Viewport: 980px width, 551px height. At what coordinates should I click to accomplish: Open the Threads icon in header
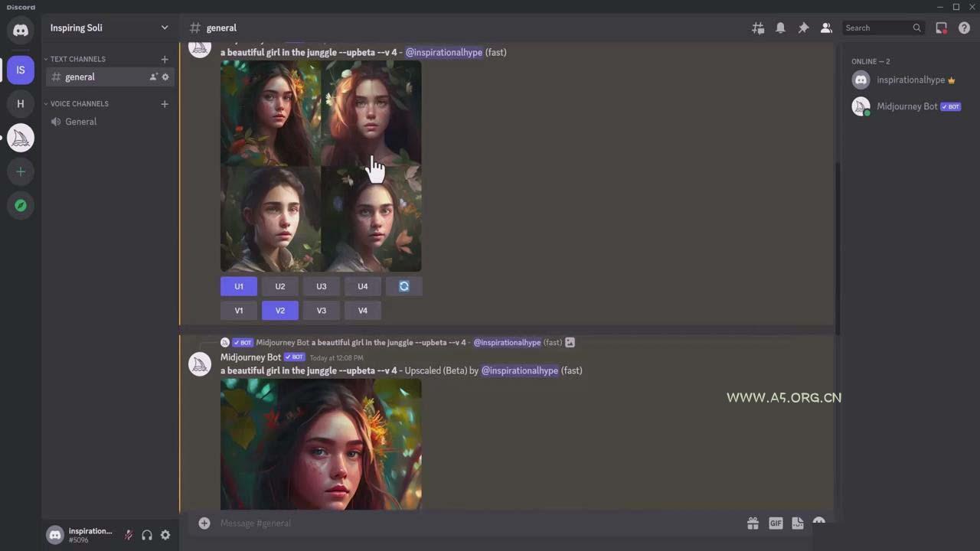(x=758, y=28)
